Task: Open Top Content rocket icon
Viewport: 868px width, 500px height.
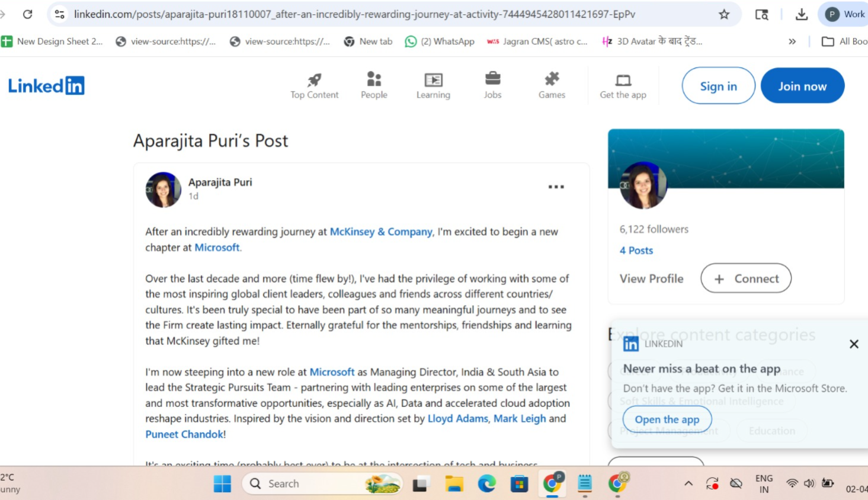Action: tap(314, 79)
